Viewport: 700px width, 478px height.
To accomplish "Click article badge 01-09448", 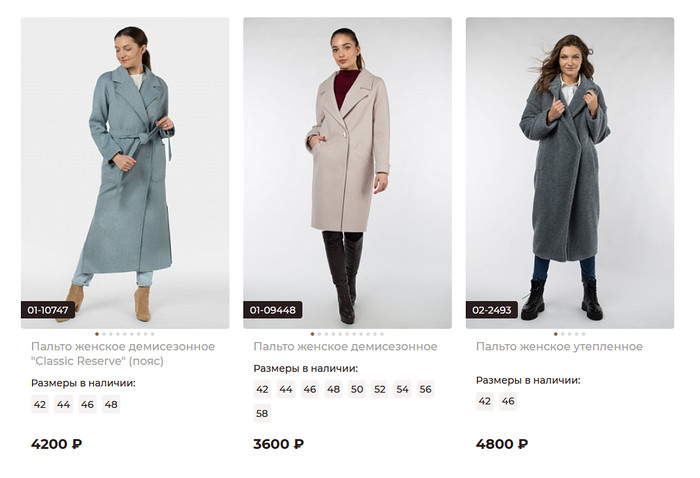I will click(x=272, y=310).
